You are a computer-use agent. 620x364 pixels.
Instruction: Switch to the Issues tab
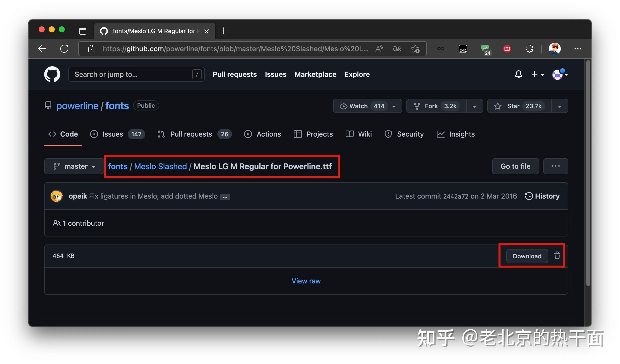112,134
